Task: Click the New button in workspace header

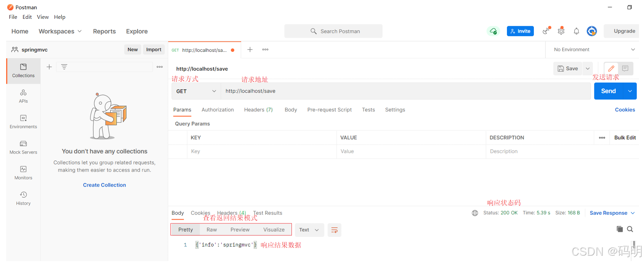Action: click(132, 50)
